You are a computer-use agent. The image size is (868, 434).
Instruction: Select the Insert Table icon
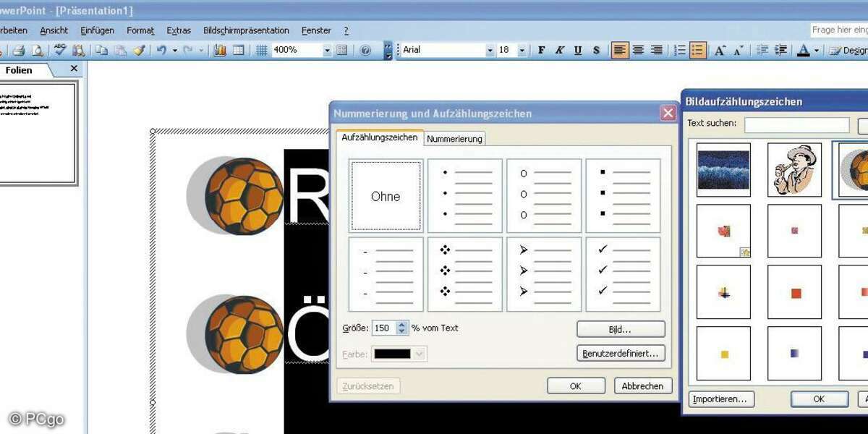(x=238, y=50)
